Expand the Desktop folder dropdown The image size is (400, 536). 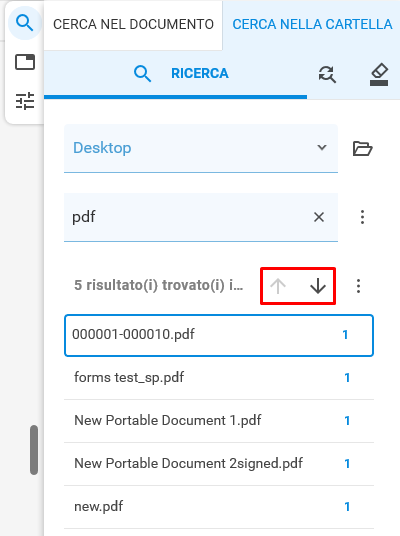(x=201, y=148)
